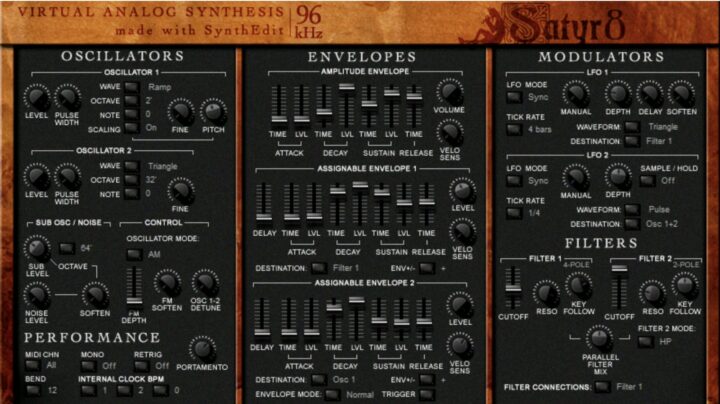Click the Filter 1 Reso knob
720x404 pixels.
click(x=546, y=293)
